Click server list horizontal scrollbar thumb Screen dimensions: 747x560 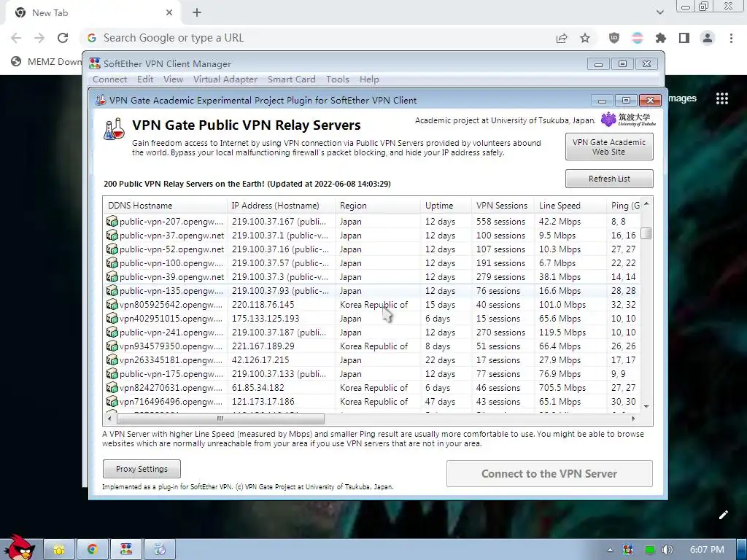[x=220, y=419]
